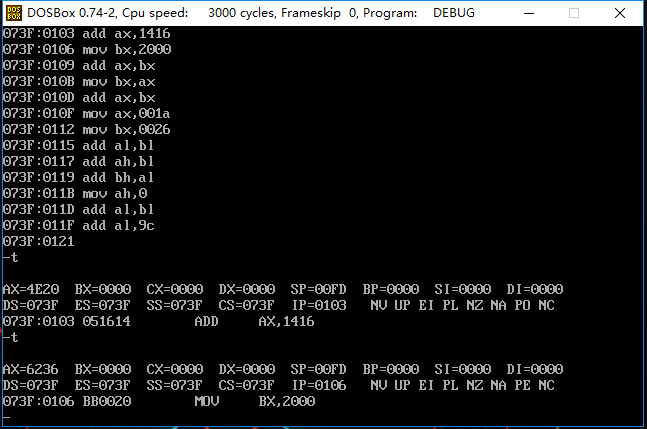Click line '073F:011F add al,9c'
The height and width of the screenshot is (429, 647).
point(78,226)
